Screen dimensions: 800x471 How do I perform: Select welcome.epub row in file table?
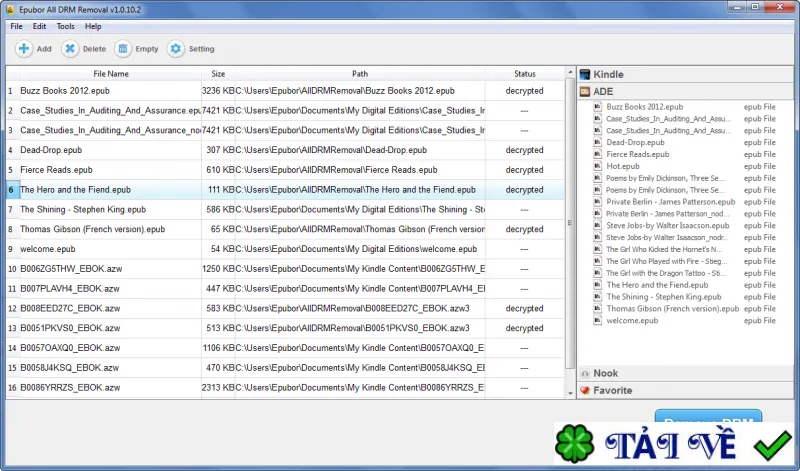coord(285,249)
